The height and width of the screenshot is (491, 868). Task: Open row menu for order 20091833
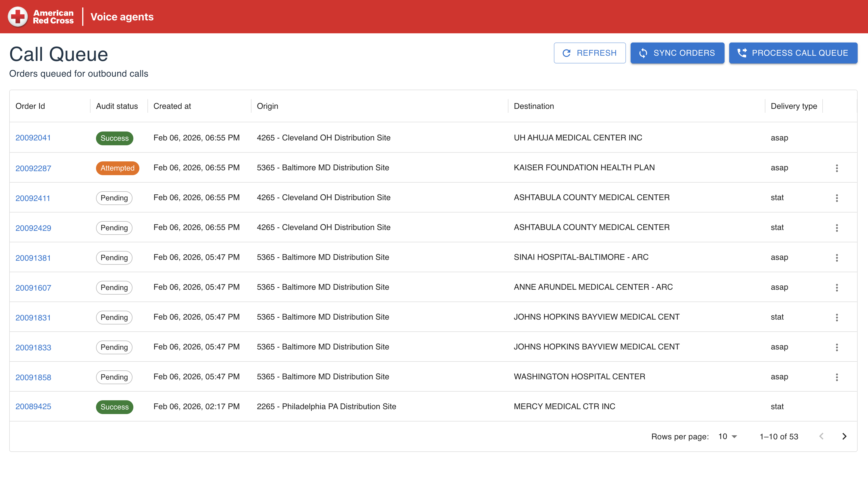pyautogui.click(x=837, y=347)
